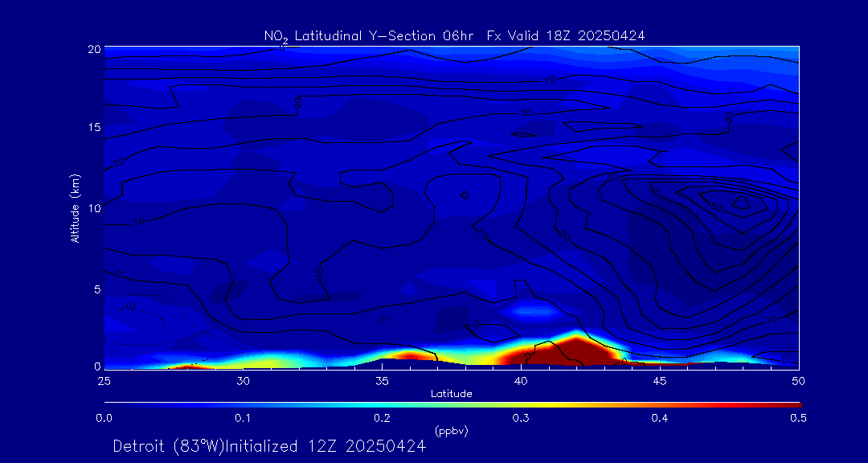This screenshot has height=463, width=868.
Task: Click the 'Altitude (km)' y-axis label
Action: [x=75, y=207]
